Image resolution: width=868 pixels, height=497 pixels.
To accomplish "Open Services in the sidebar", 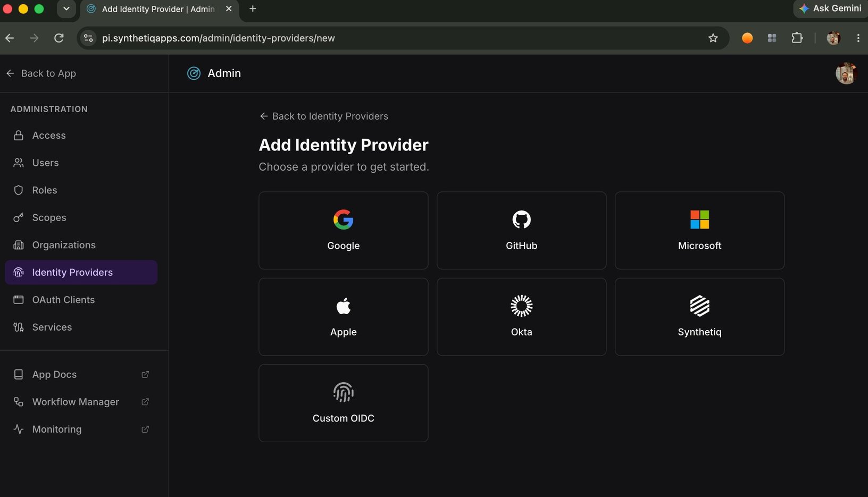I will [x=81, y=327].
